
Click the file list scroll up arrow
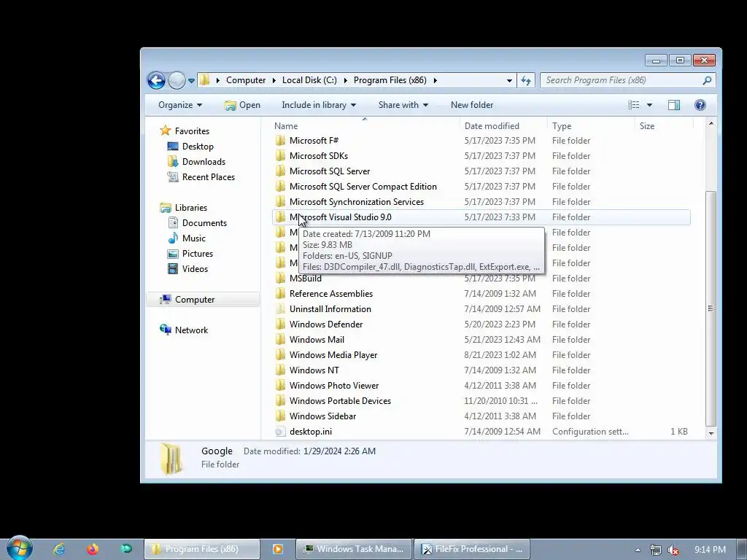pos(711,123)
